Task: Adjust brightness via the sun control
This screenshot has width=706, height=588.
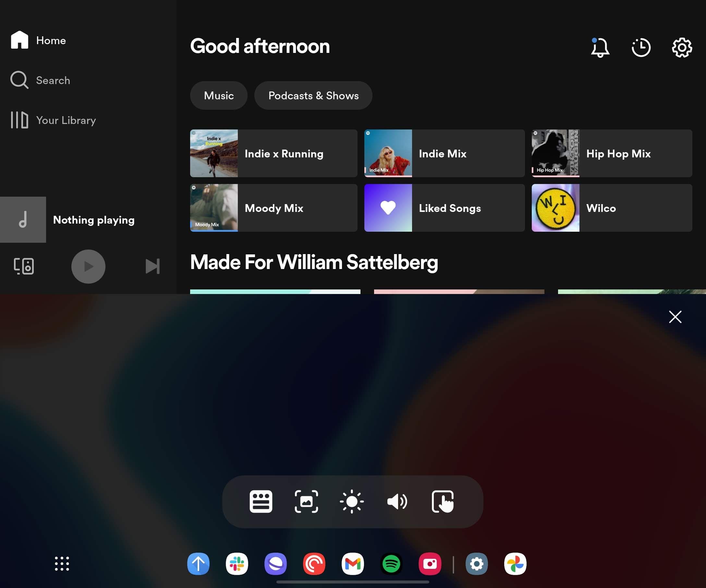Action: 352,501
